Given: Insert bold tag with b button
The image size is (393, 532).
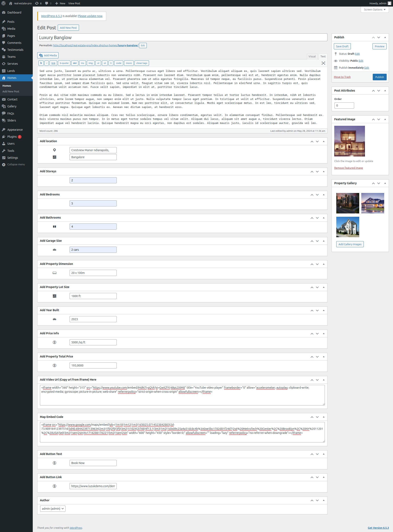Looking at the screenshot, I should click(41, 63).
